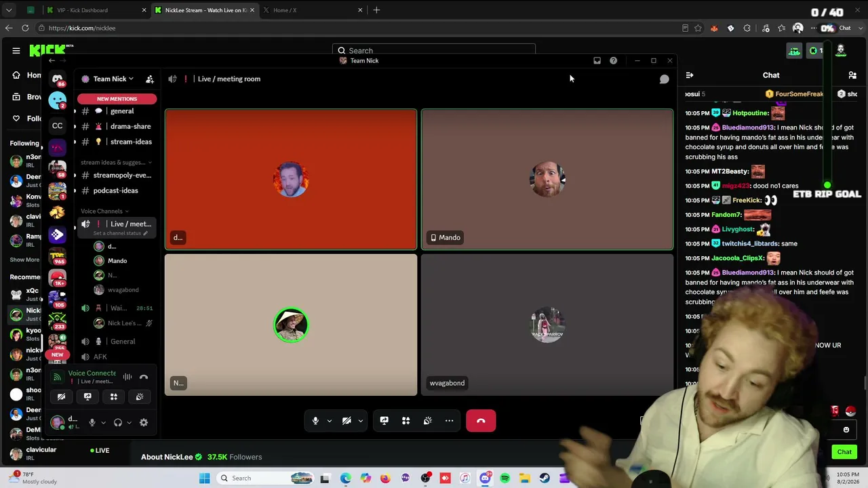Click the Windows Start button
Viewport: 868px width, 488px height.
[204, 479]
